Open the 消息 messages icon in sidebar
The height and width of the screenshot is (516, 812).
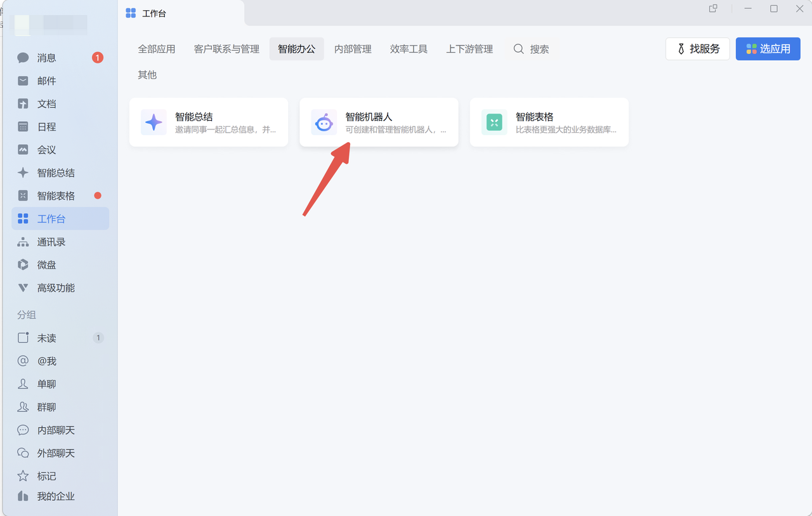[x=23, y=58]
